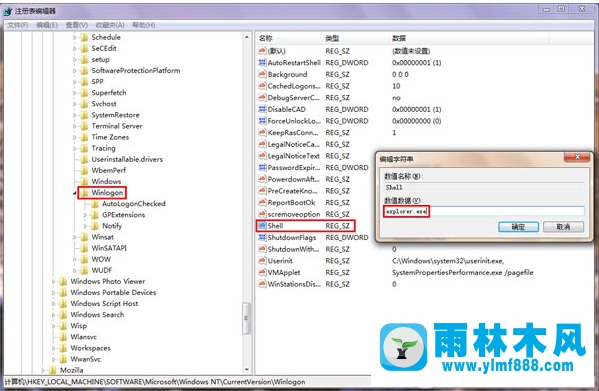Collapse the Winlogon tree node

[x=75, y=193]
